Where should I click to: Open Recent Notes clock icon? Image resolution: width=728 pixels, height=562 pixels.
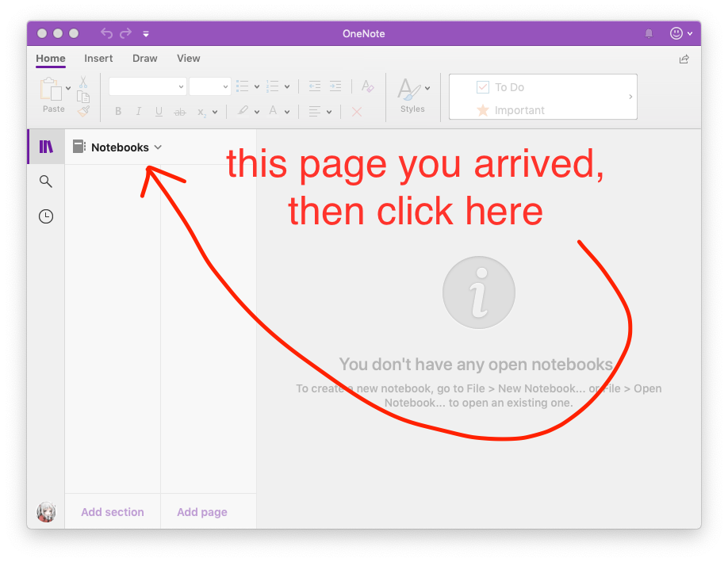pyautogui.click(x=45, y=216)
